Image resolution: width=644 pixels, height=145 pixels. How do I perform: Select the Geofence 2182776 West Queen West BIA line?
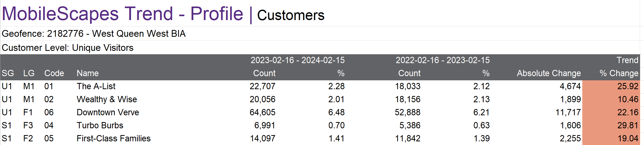pyautogui.click(x=94, y=34)
